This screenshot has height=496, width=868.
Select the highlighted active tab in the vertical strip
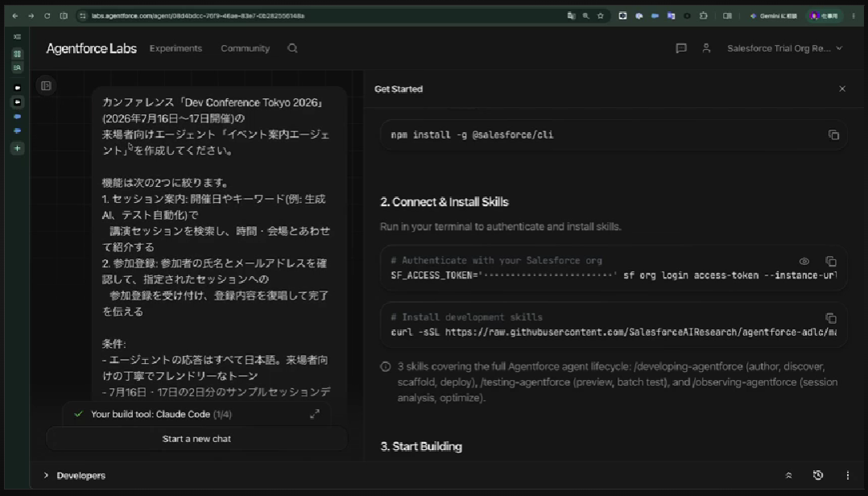17,102
